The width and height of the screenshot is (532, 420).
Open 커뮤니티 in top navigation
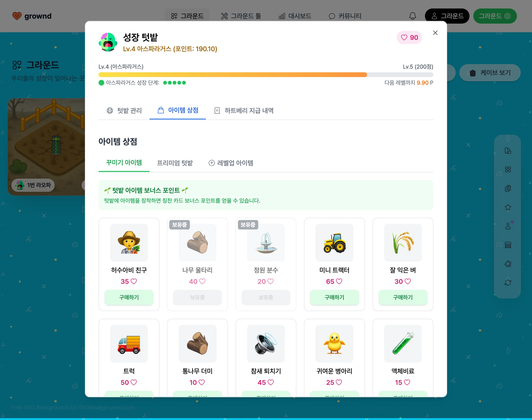(345, 16)
